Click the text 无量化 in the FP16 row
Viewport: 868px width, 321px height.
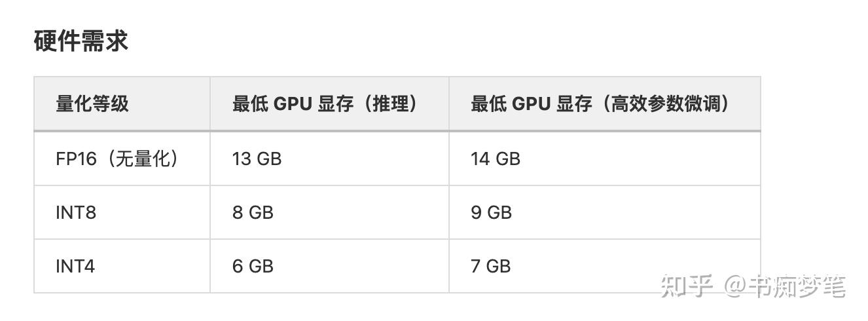click(143, 159)
